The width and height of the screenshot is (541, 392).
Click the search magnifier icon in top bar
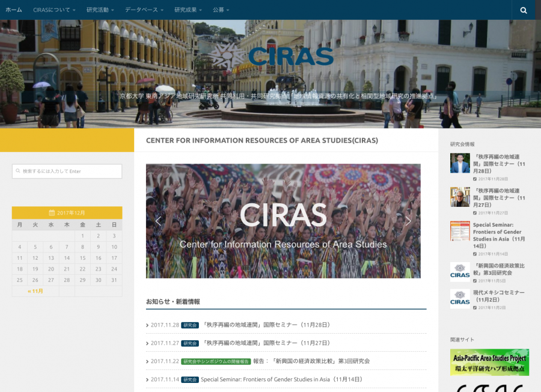(x=524, y=10)
